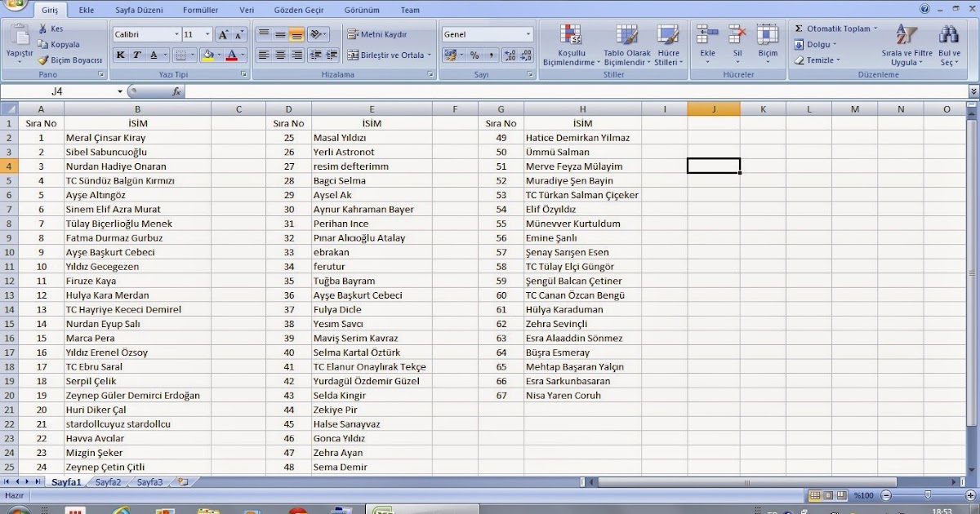The width and height of the screenshot is (980, 514).
Task: Click the J4 Name Box field
Action: (57, 91)
